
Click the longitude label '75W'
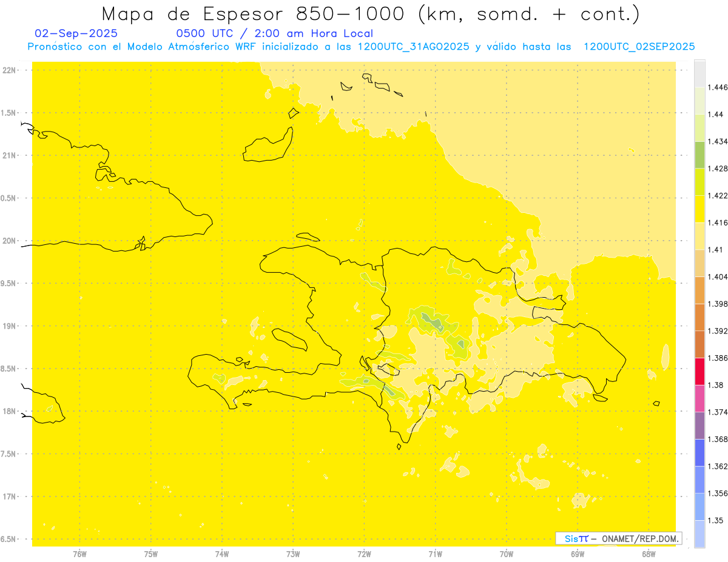pyautogui.click(x=151, y=554)
